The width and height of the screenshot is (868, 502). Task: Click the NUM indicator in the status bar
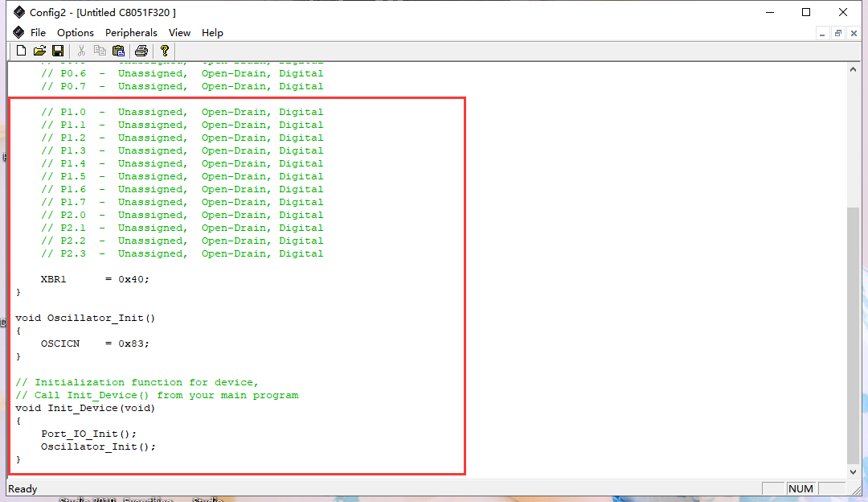click(800, 488)
